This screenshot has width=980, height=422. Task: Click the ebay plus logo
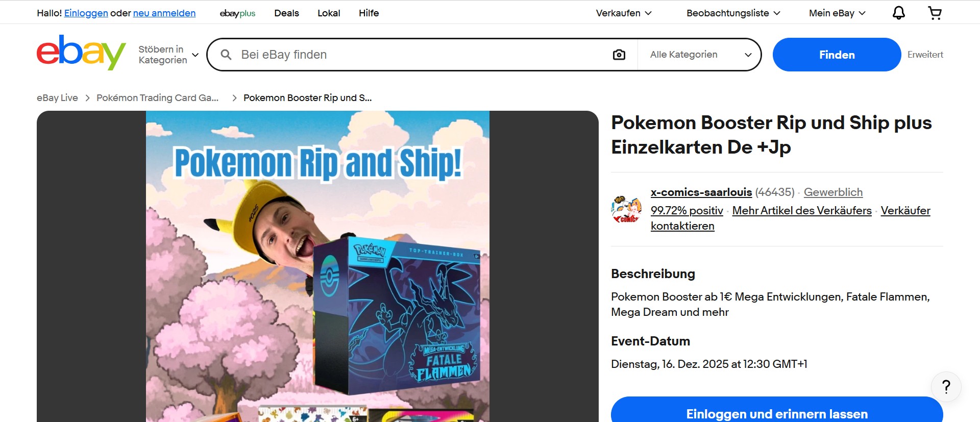click(x=237, y=13)
